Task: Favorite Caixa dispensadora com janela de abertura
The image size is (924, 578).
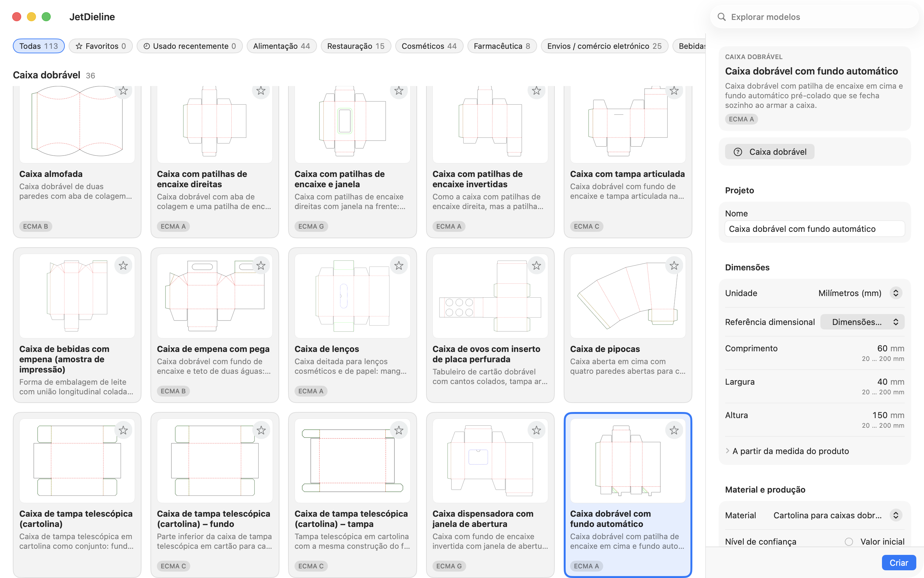Action: coord(536,430)
